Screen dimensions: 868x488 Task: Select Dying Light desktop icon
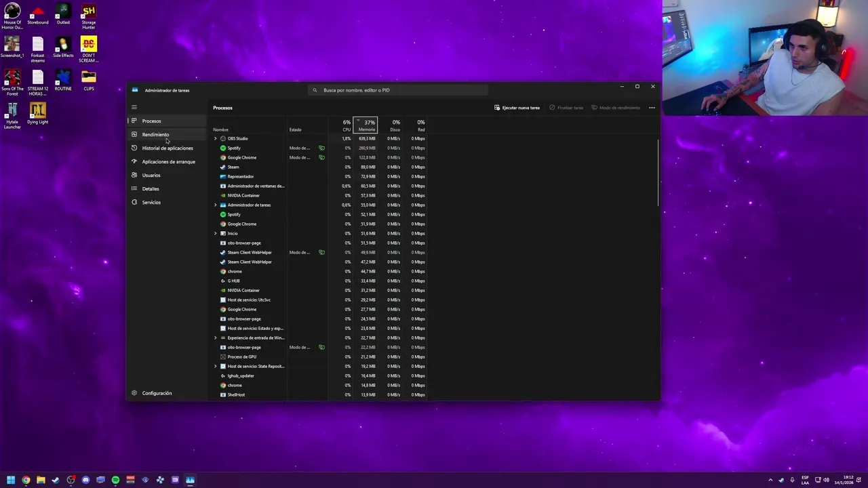[x=37, y=114]
